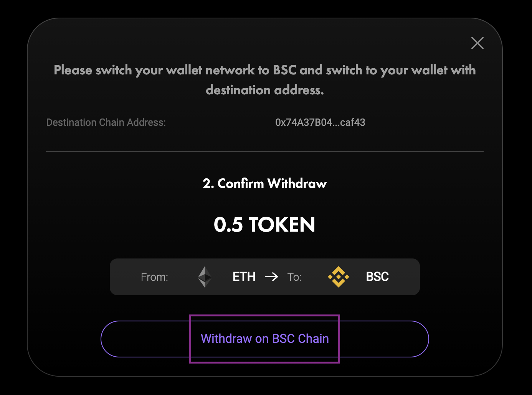
Task: Click the Ethereum diamond logo icon
Action: tap(205, 277)
